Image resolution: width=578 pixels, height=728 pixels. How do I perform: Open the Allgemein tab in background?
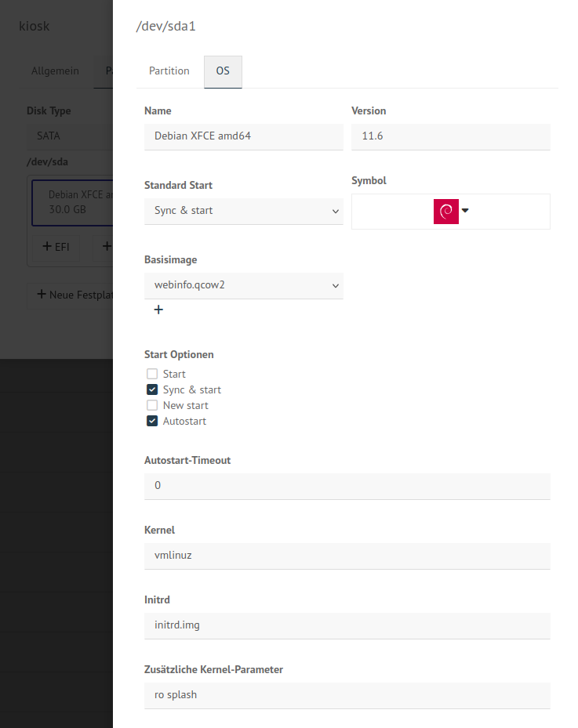[55, 71]
